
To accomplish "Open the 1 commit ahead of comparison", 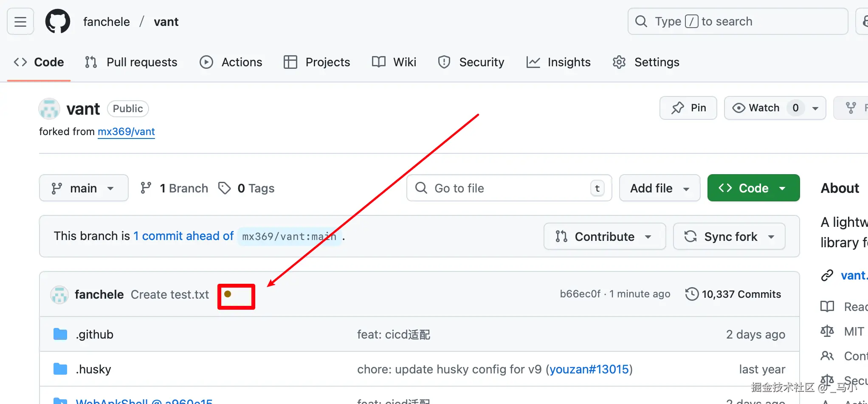I will click(x=183, y=236).
